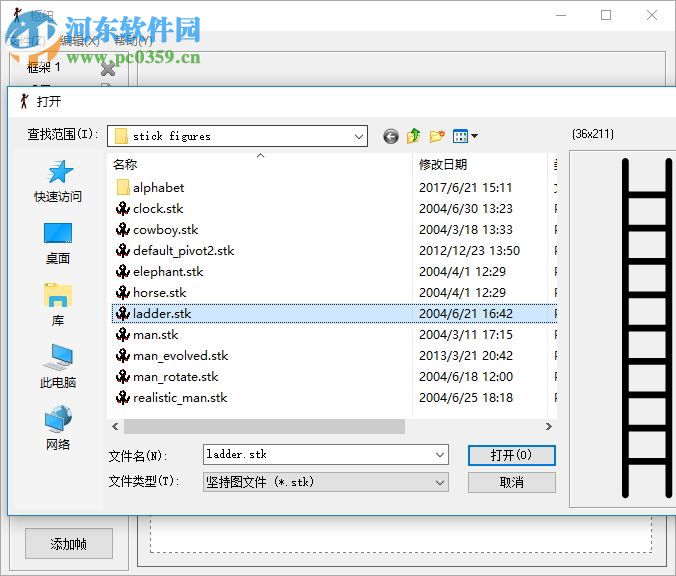Open the view menu icon
Screen dimensions: 676x576
[465, 136]
